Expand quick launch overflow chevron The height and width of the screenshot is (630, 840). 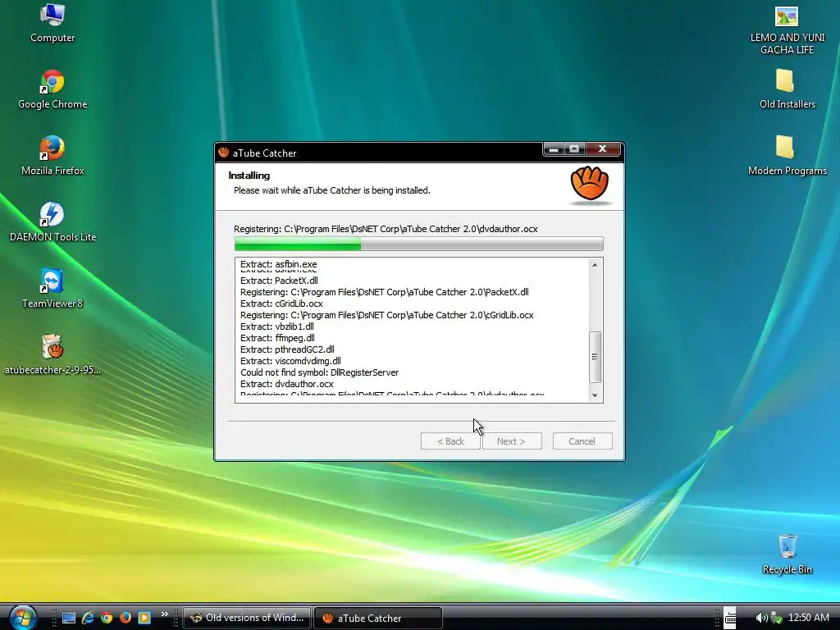tap(164, 614)
